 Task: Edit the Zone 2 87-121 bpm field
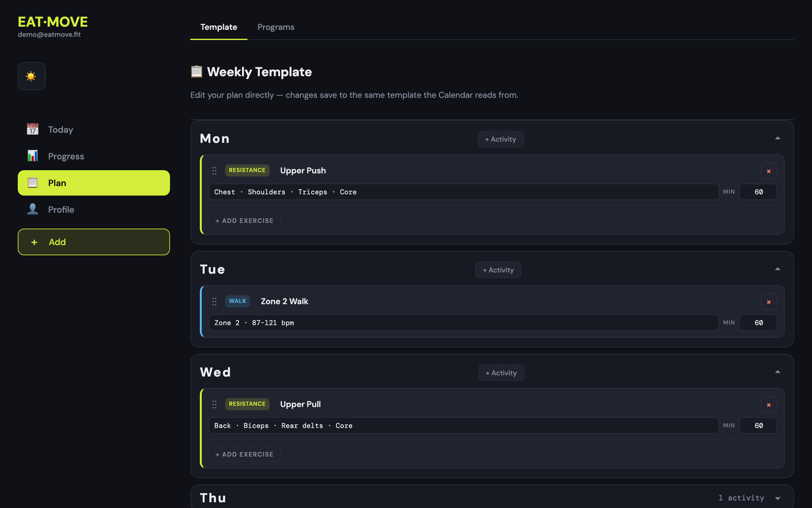tap(464, 323)
